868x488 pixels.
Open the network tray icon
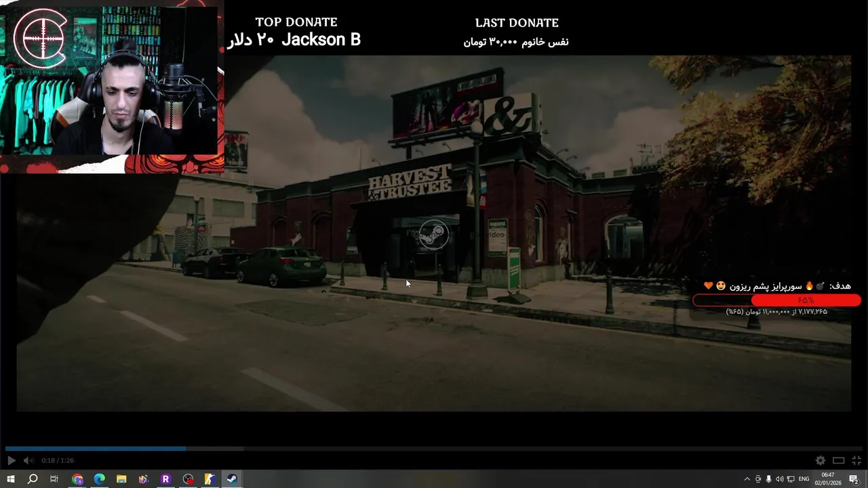[x=791, y=479]
